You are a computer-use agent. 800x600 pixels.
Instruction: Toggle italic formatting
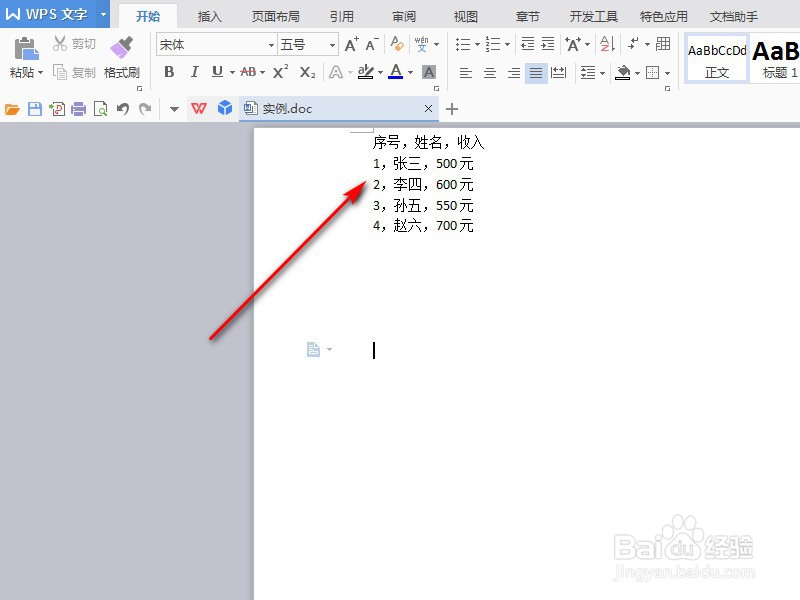click(194, 72)
